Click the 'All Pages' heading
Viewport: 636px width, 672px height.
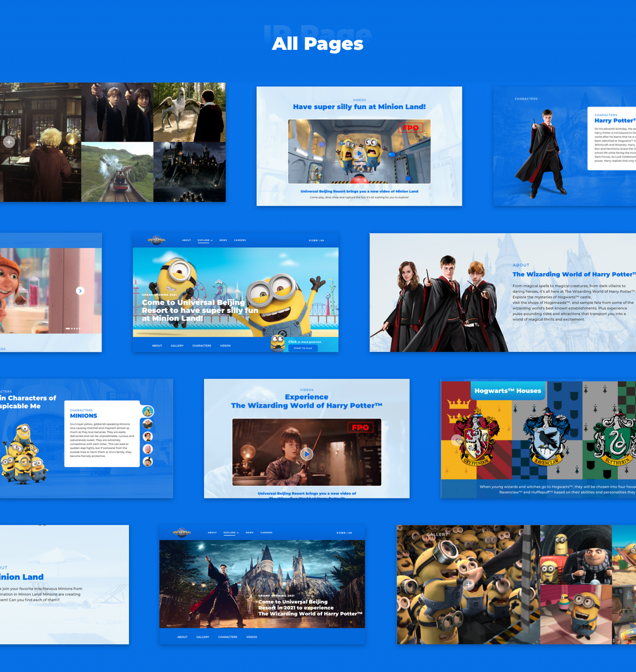[x=318, y=44]
